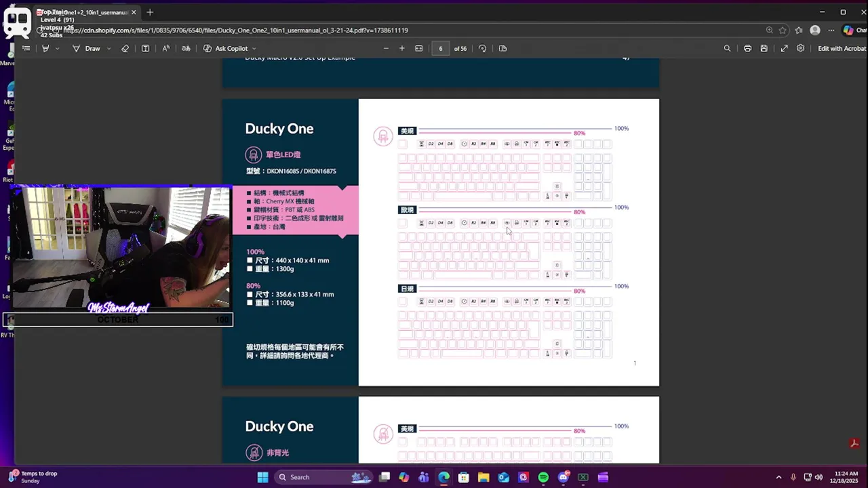Click the microphone tray icon

coord(793,477)
